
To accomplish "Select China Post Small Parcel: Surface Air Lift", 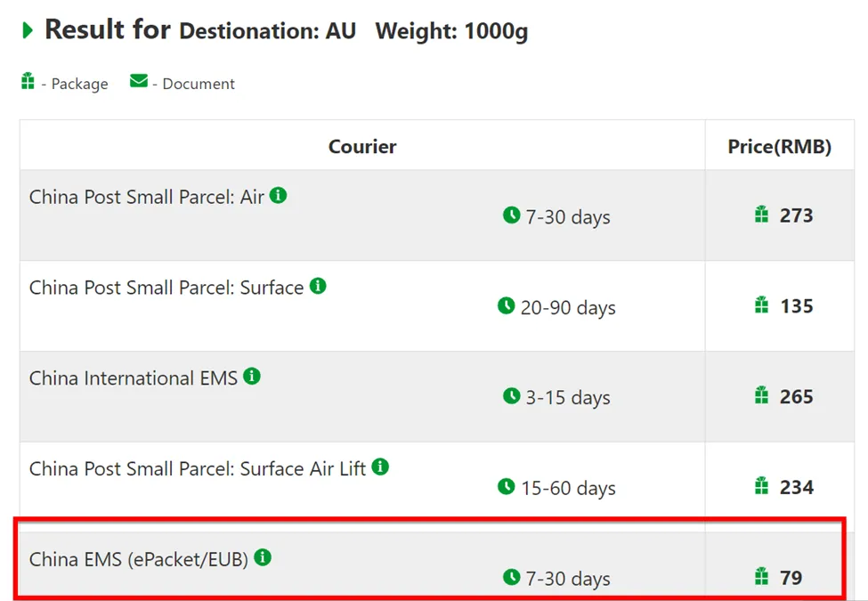I will [198, 468].
